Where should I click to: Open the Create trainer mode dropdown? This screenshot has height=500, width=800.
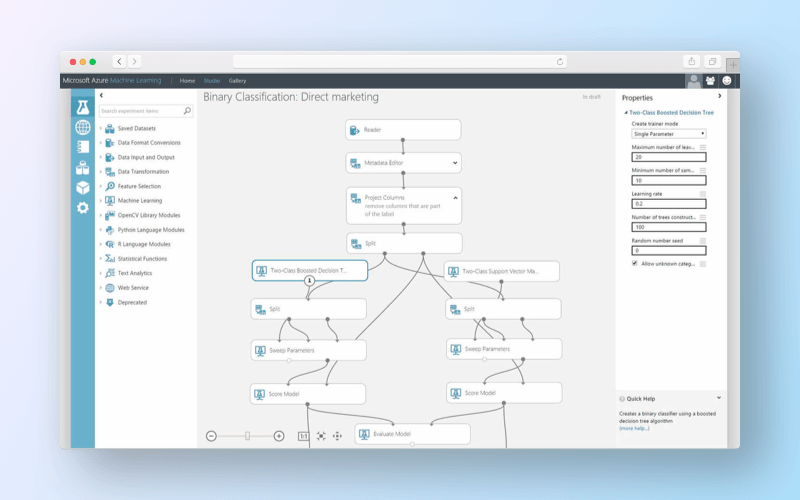click(669, 134)
